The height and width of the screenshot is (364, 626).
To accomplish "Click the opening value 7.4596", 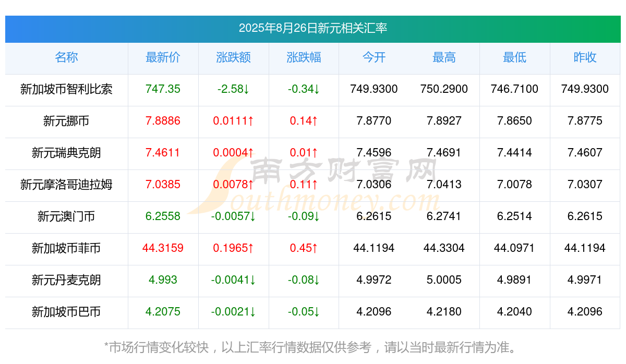I will pos(374,153).
